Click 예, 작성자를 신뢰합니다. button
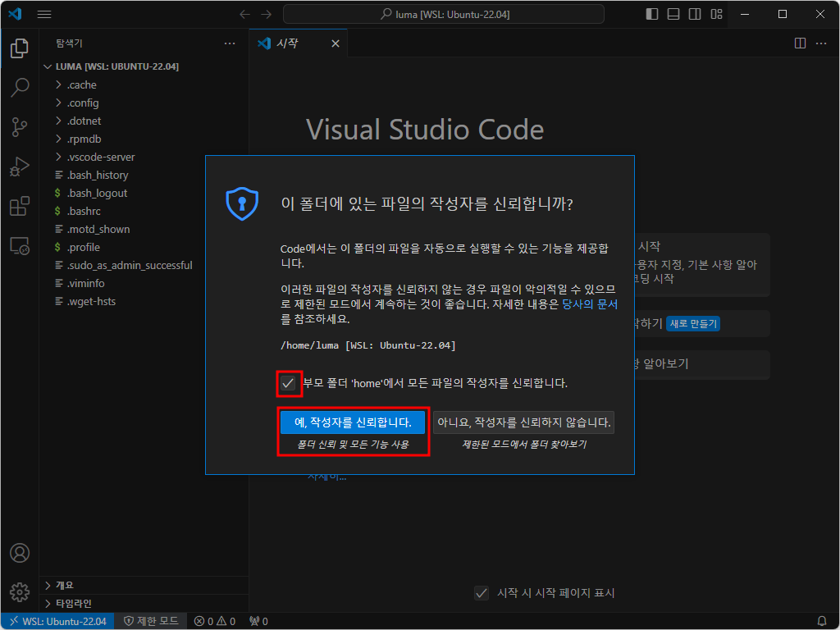This screenshot has width=840, height=630. [353, 422]
